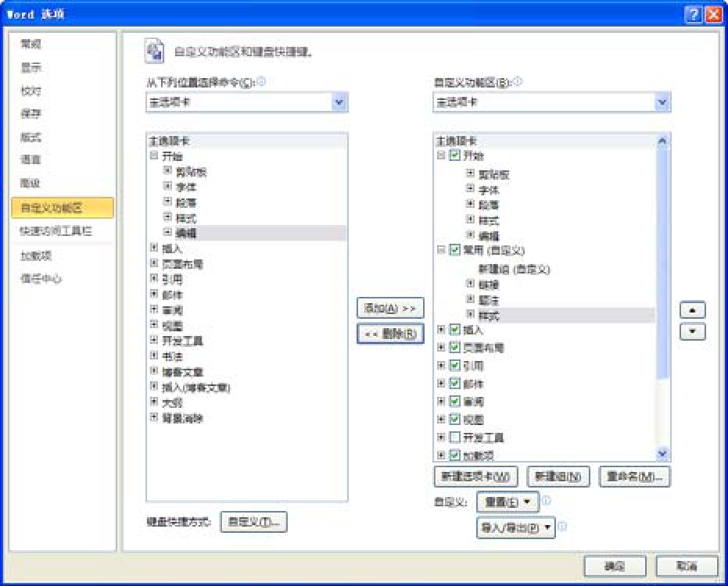Viewport: 728px width, 586px height.
Task: Select 版式 category in sidebar
Action: 31,137
